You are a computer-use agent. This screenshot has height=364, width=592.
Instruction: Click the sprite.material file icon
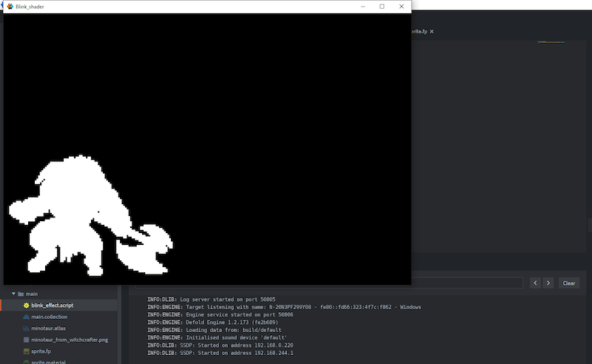pos(27,361)
